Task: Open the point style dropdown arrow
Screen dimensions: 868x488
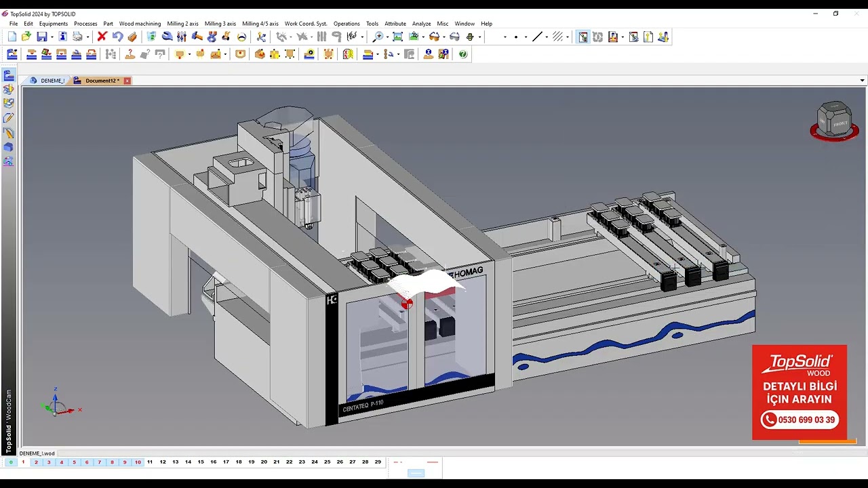Action: pos(526,37)
